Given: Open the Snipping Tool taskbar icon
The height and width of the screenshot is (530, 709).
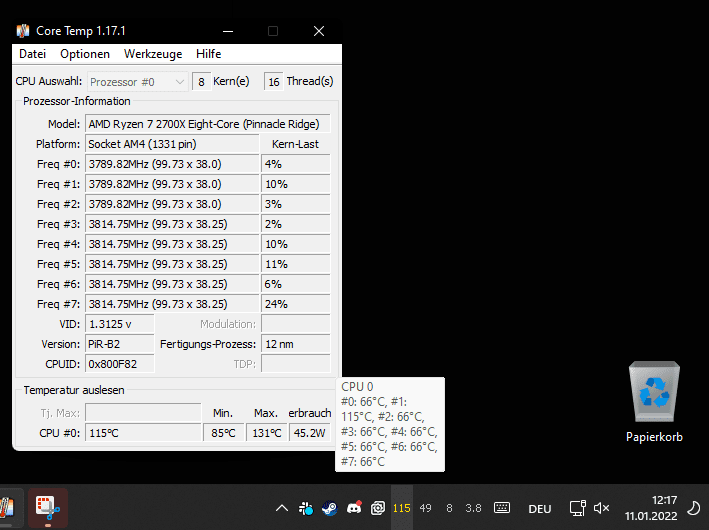Looking at the screenshot, I should point(48,508).
